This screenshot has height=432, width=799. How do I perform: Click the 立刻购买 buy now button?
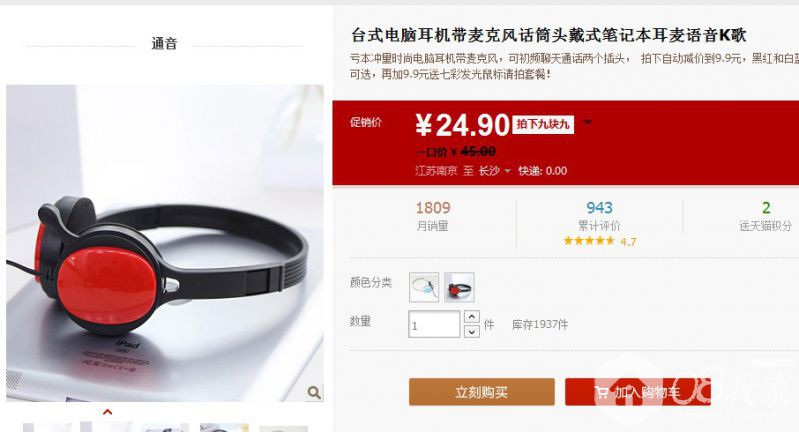[482, 392]
